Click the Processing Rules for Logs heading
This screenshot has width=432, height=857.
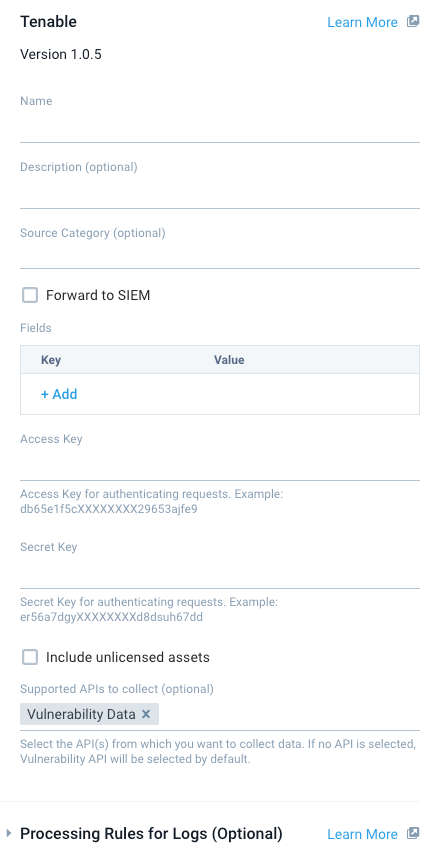point(151,833)
